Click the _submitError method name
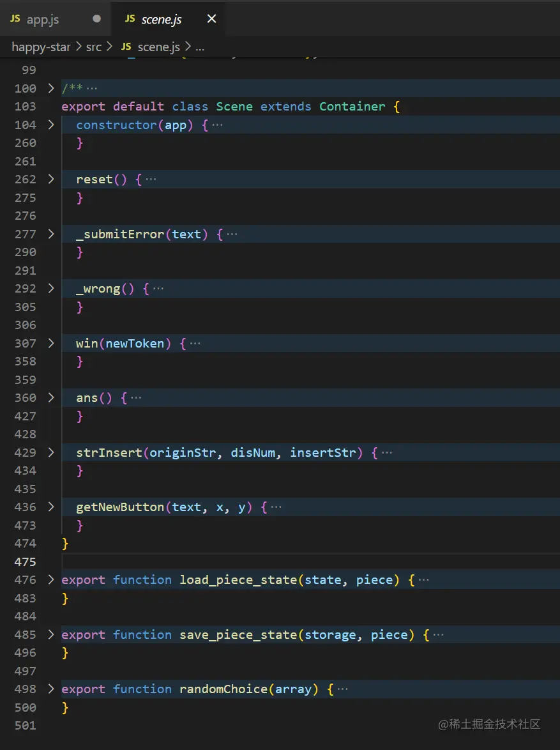The height and width of the screenshot is (750, 560). pyautogui.click(x=121, y=234)
